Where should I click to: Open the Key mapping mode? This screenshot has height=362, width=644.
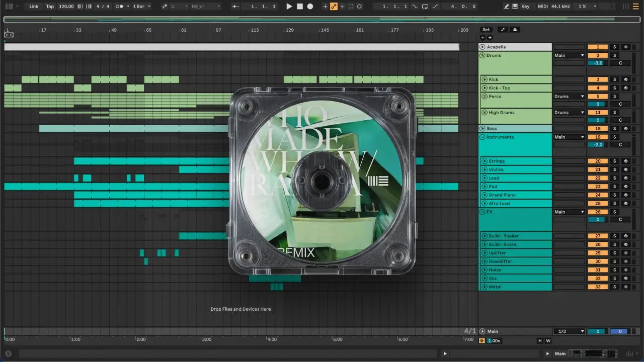tap(525, 7)
